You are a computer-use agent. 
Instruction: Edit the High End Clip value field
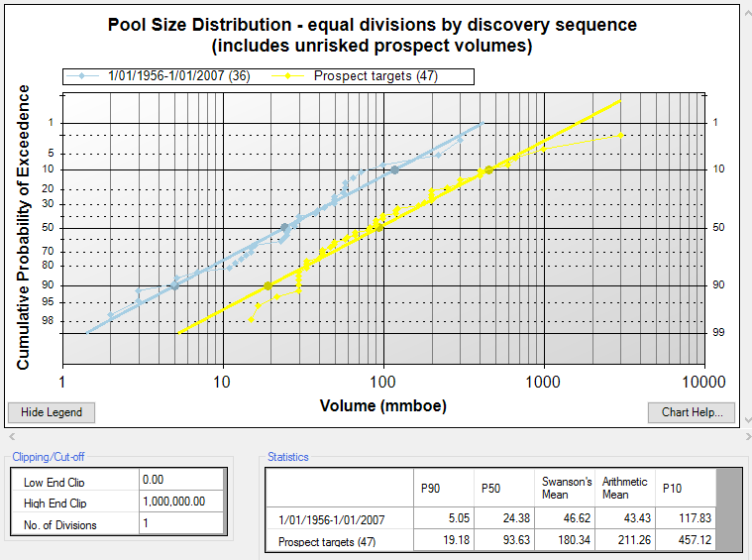point(181,502)
